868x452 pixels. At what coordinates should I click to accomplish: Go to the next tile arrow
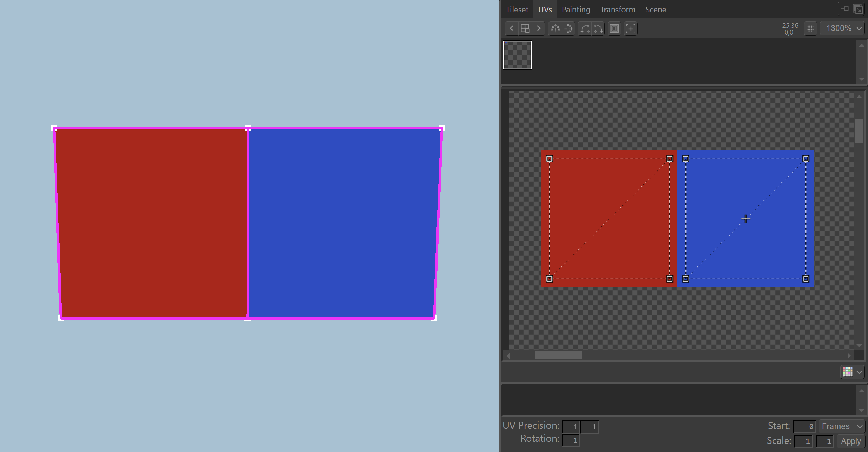click(x=538, y=29)
